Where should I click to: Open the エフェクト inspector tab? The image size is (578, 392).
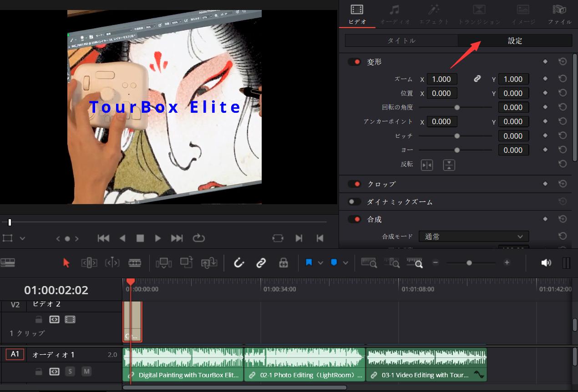(434, 15)
